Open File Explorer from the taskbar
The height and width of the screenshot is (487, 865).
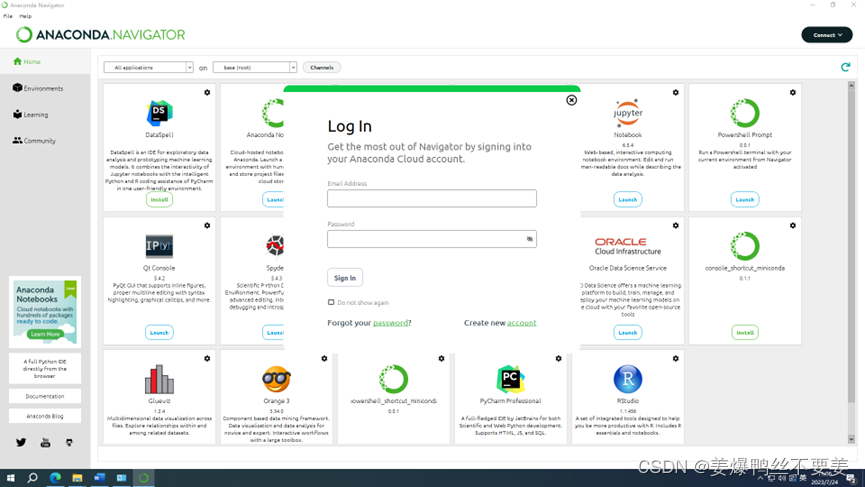pyautogui.click(x=77, y=478)
